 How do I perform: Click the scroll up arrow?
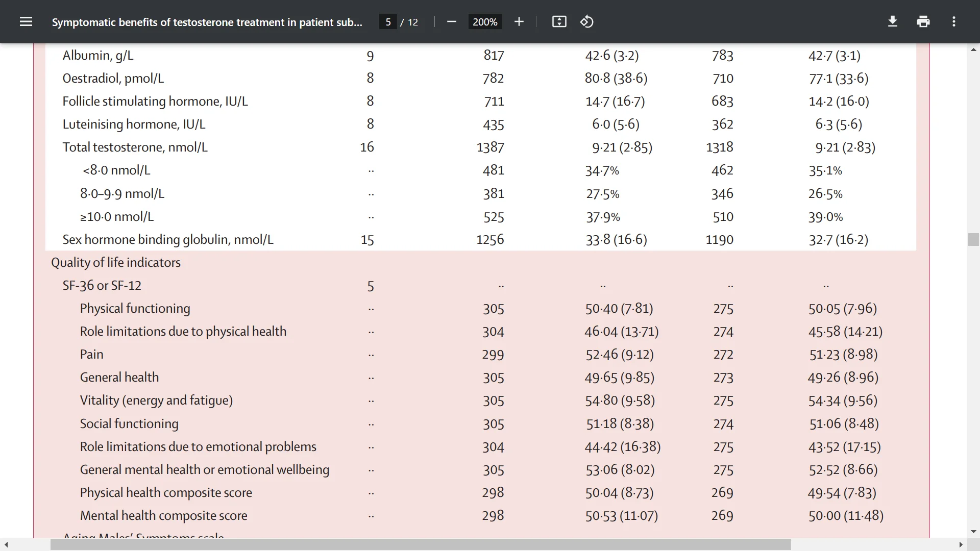click(973, 49)
